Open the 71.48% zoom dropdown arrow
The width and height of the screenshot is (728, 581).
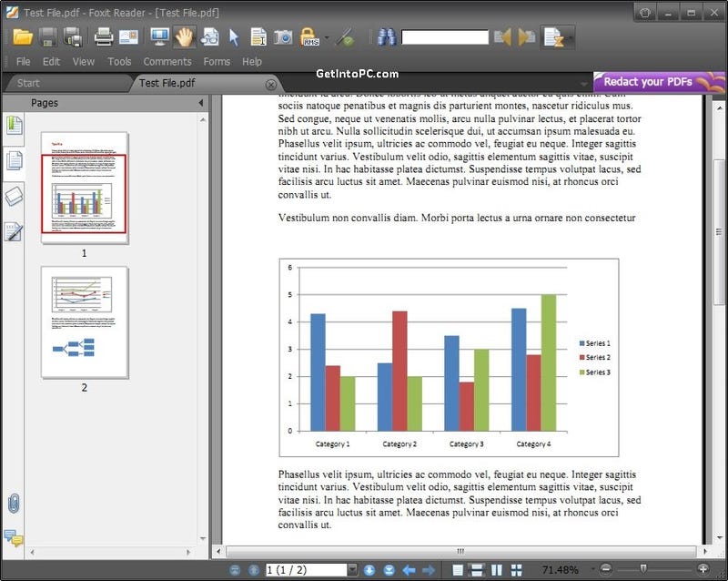tap(592, 569)
